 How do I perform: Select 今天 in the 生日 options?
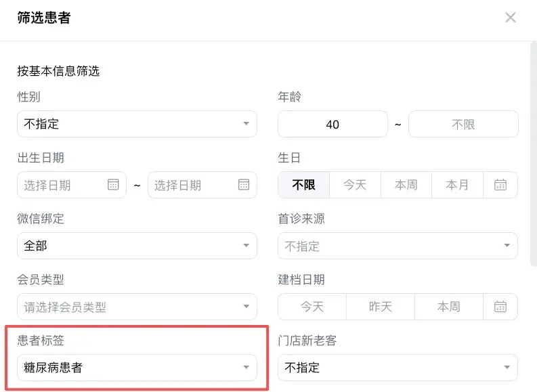[x=355, y=185]
